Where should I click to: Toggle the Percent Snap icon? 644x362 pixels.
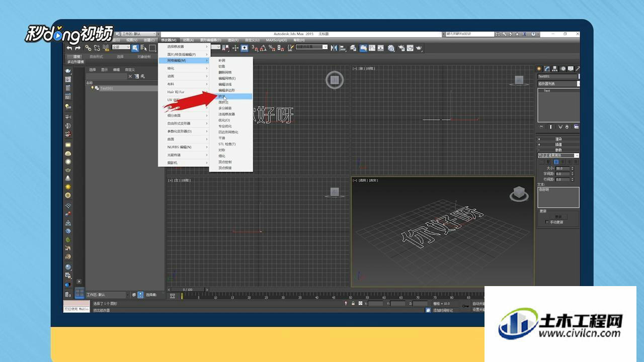tap(272, 48)
